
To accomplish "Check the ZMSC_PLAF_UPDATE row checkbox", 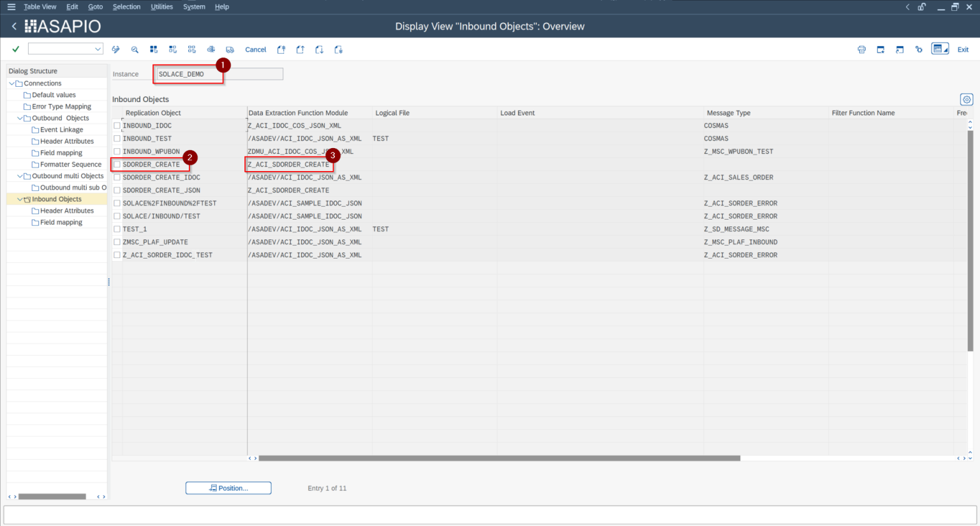I will [x=117, y=242].
